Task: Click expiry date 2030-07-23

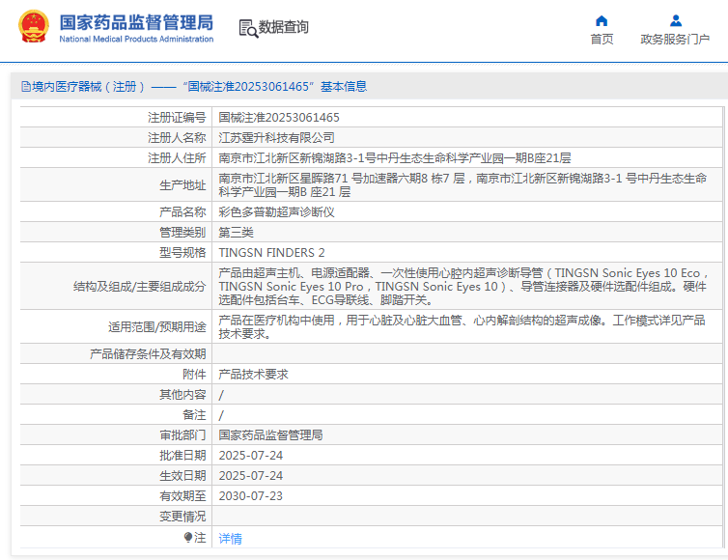Action: tap(251, 496)
